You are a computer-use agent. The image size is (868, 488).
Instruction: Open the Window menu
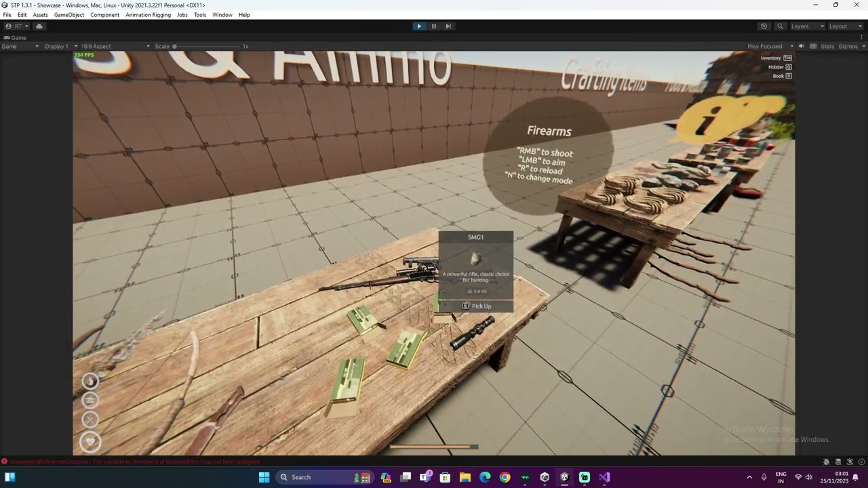tap(222, 15)
